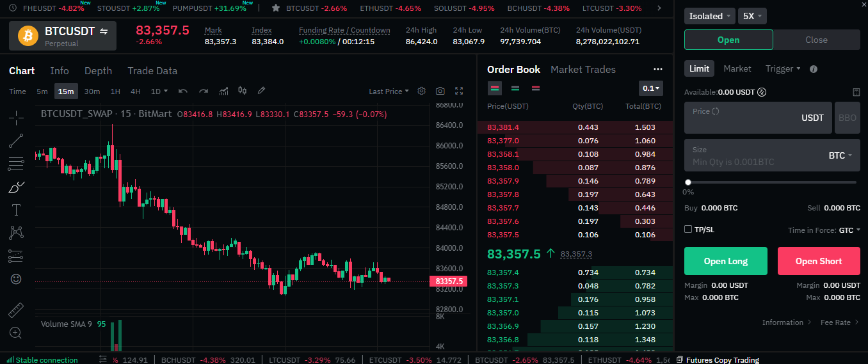The height and width of the screenshot is (364, 868).
Task: Redo the last chart action
Action: (x=204, y=91)
